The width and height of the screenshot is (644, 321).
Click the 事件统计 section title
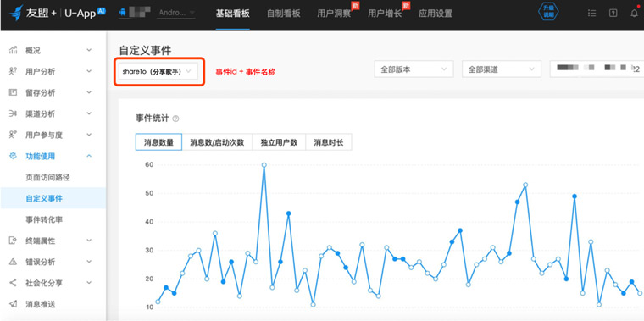[152, 119]
